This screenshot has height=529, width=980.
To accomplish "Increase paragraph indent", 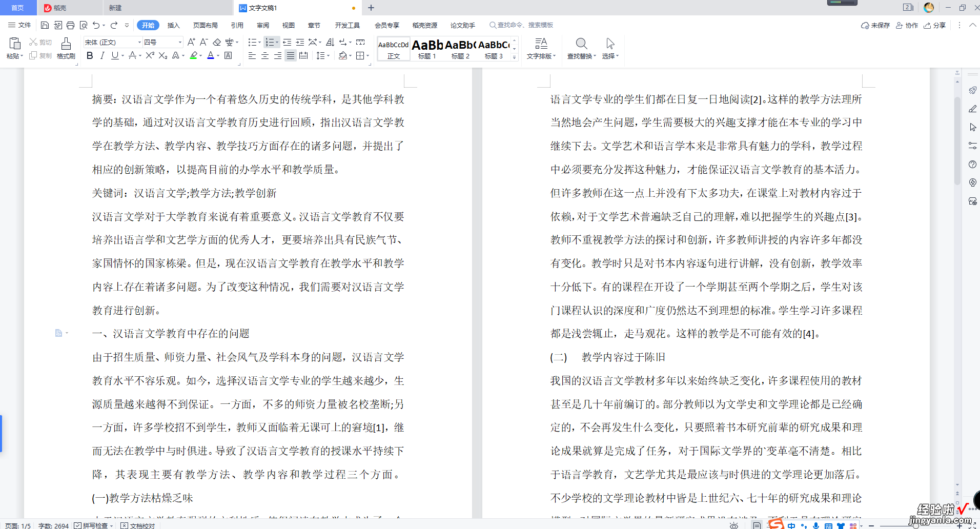I will pyautogui.click(x=300, y=42).
